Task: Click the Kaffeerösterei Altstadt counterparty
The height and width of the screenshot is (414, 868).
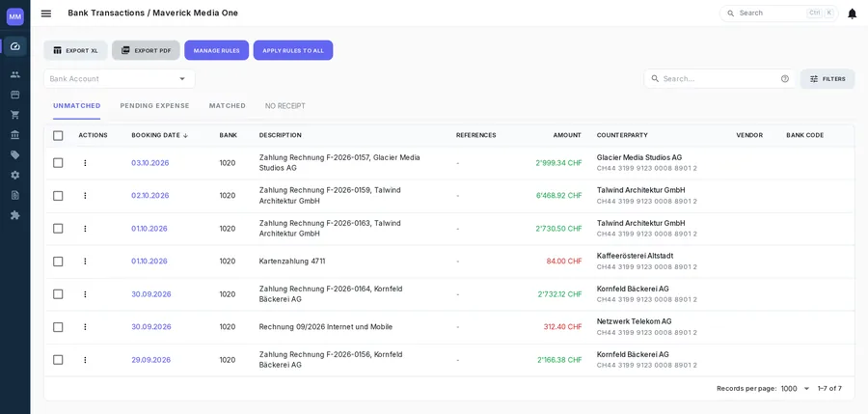Action: point(635,256)
